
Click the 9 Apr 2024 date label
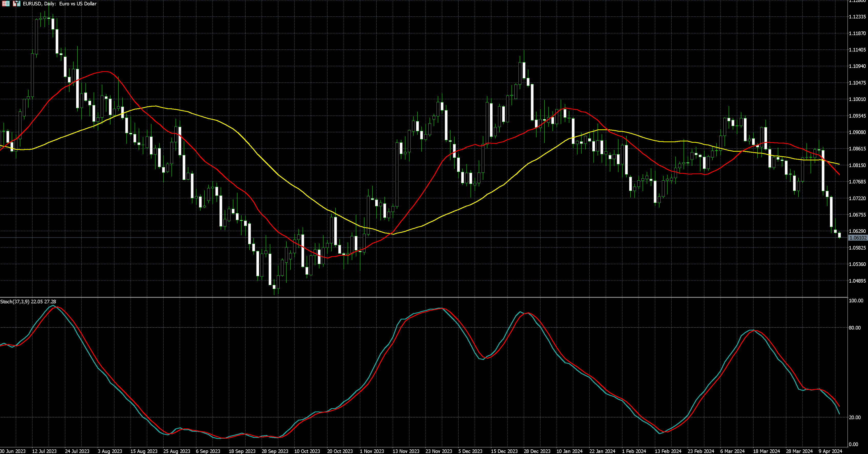[830, 451]
